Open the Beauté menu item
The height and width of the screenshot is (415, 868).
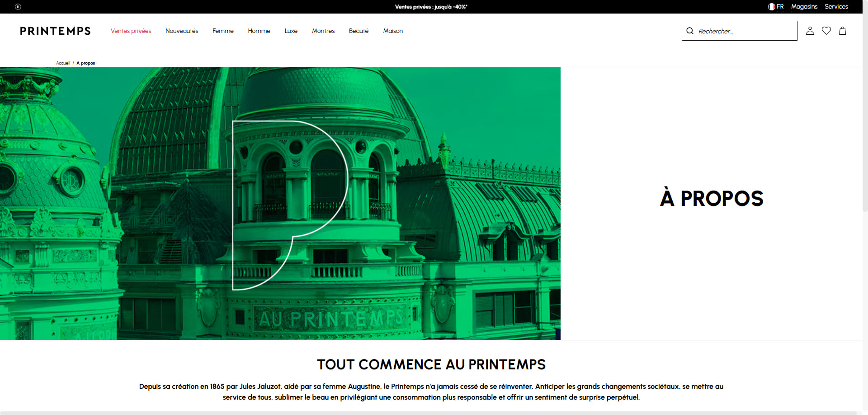tap(359, 31)
